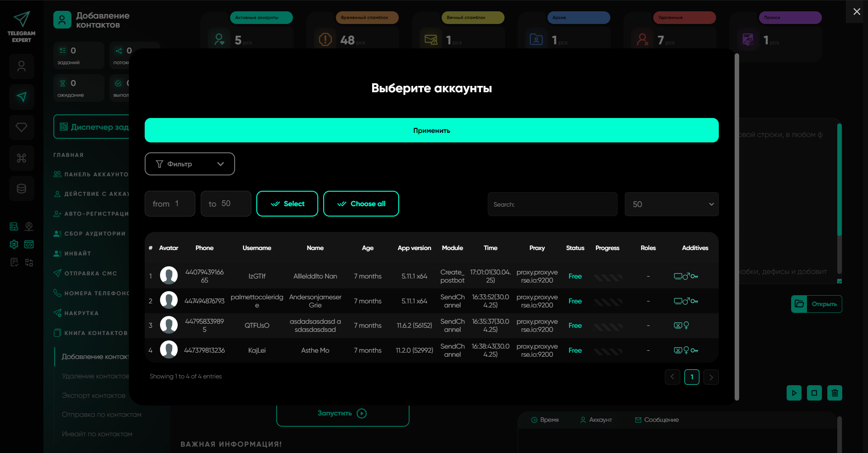Focus the Search input field

pyautogui.click(x=552, y=204)
